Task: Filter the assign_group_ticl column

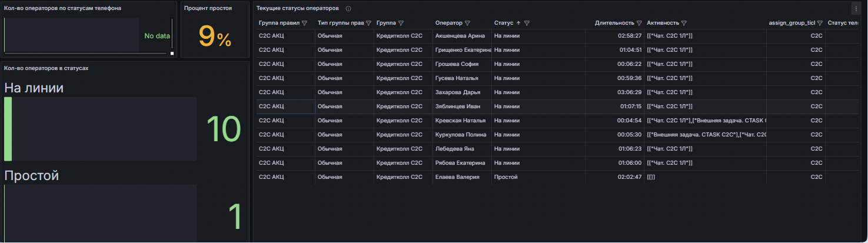Action: [x=820, y=23]
